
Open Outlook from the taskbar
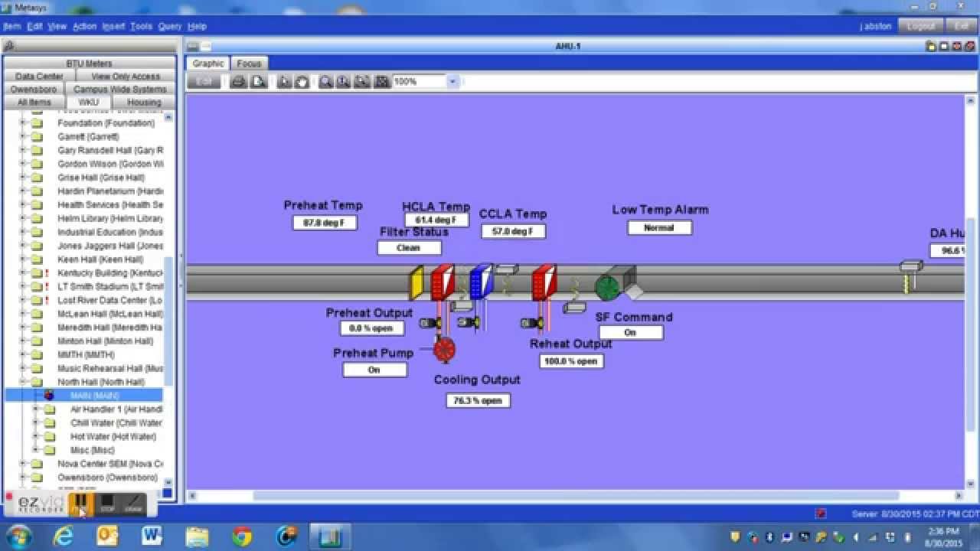[108, 536]
